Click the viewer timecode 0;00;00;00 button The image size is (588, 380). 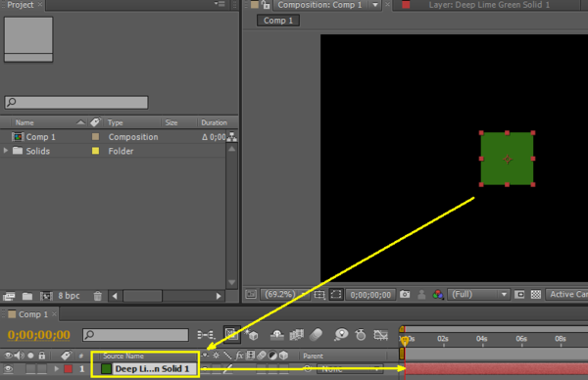[x=370, y=295]
